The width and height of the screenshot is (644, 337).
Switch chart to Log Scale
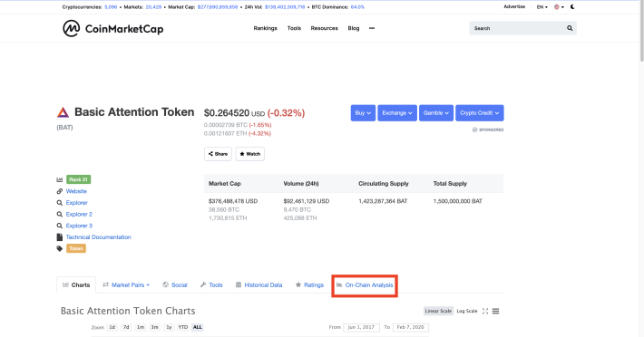[x=467, y=311]
